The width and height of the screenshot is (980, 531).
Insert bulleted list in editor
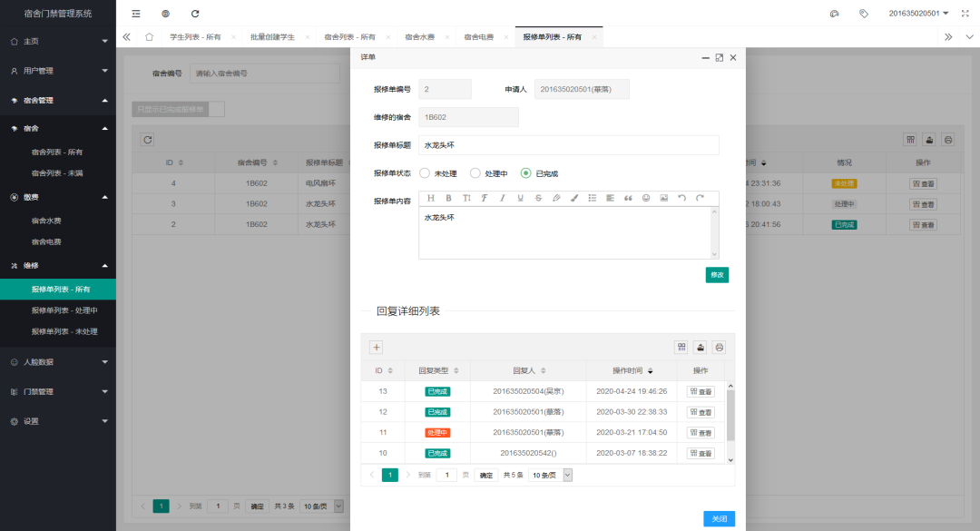[x=592, y=198]
